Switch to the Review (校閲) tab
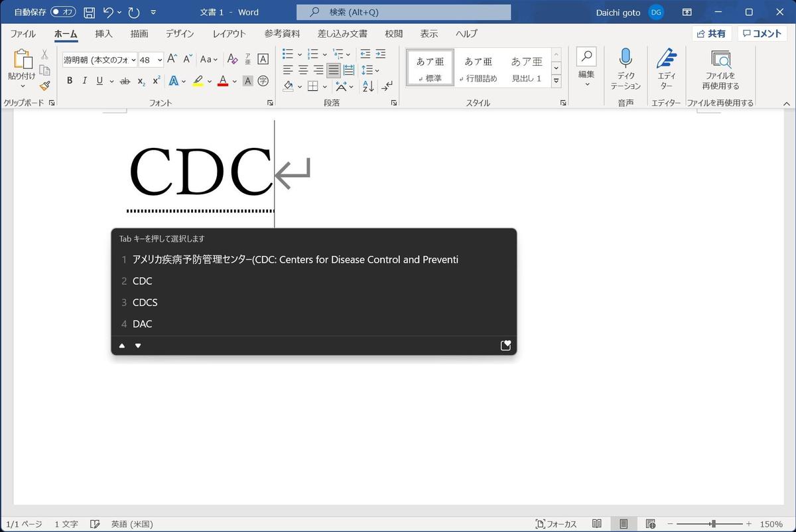This screenshot has height=532, width=796. (x=393, y=34)
